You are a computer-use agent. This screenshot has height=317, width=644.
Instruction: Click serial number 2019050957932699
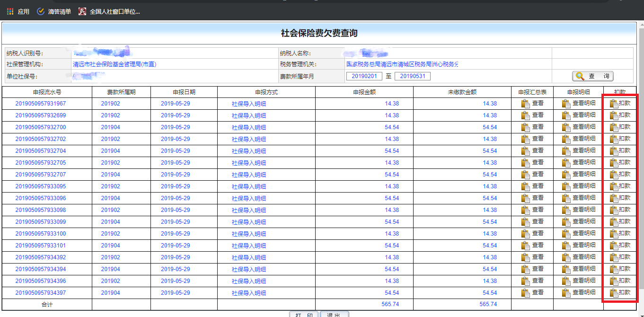tap(41, 115)
